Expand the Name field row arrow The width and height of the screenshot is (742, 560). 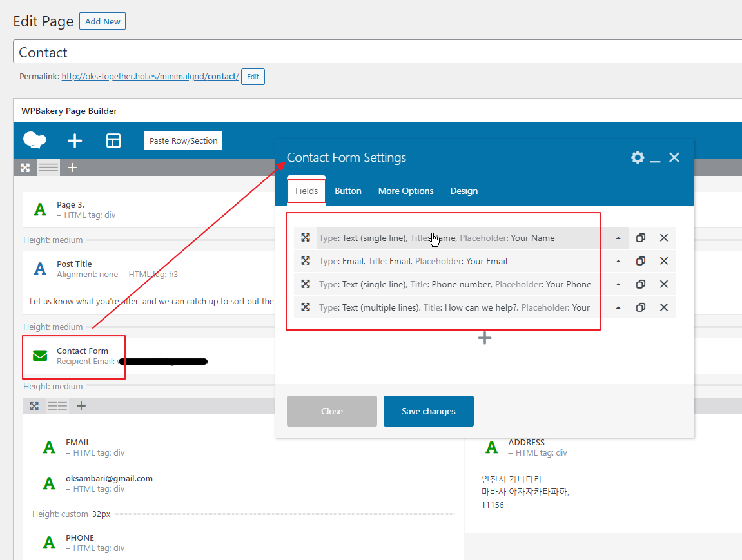pos(618,238)
